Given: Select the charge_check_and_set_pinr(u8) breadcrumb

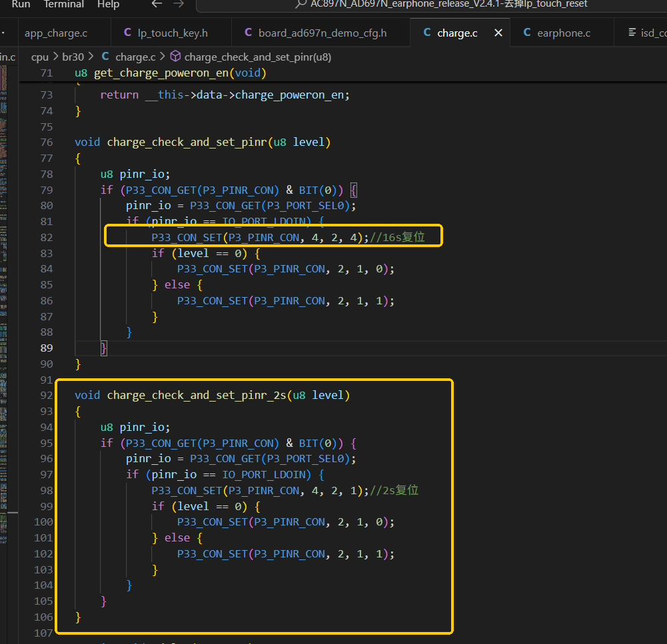Looking at the screenshot, I should tap(258, 57).
